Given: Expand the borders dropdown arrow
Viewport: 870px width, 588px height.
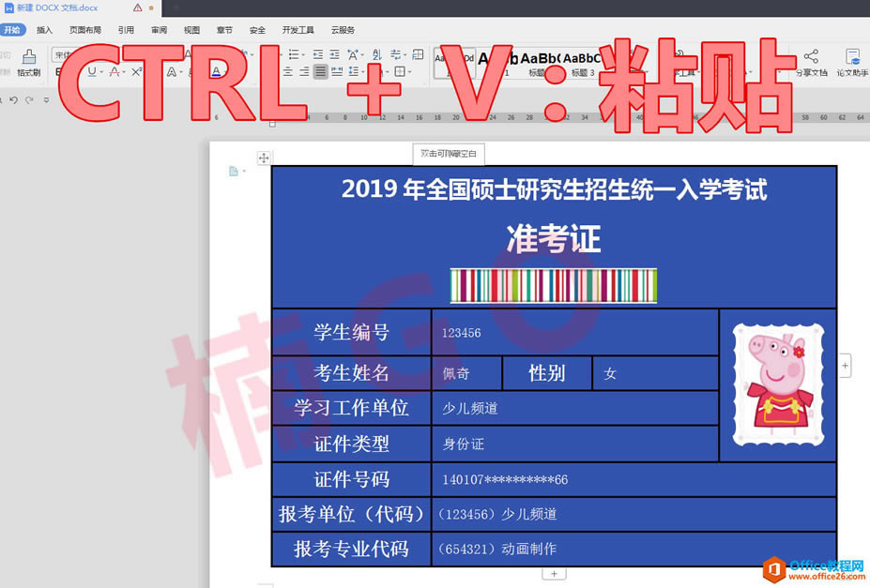Looking at the screenshot, I should point(409,72).
